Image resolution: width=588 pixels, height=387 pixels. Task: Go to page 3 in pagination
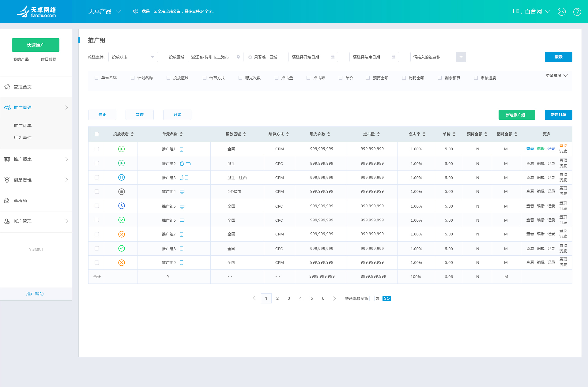point(289,298)
